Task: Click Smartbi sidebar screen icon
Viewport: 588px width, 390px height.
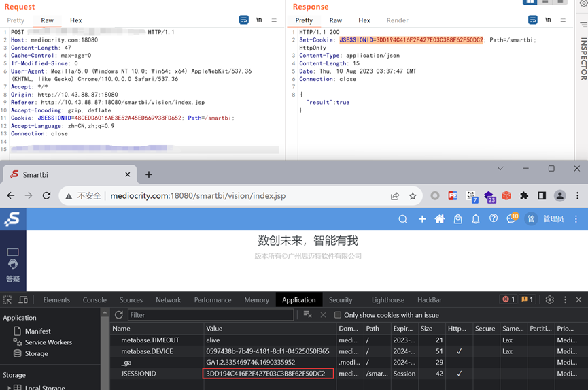Action: click(13, 252)
